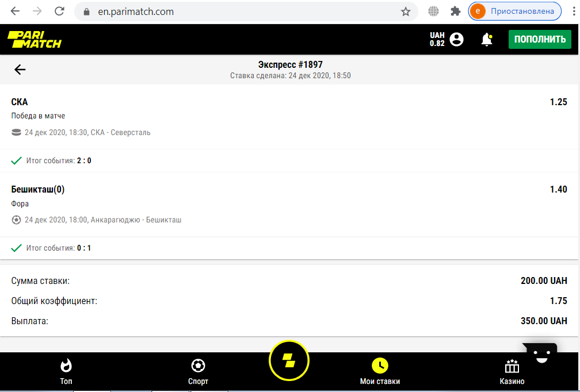Click the Анкарагюджю - Бешикташ match details

pos(103,220)
